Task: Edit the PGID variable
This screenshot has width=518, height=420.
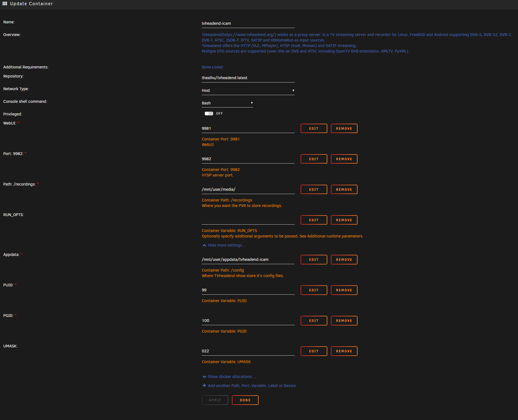Action: click(314, 320)
